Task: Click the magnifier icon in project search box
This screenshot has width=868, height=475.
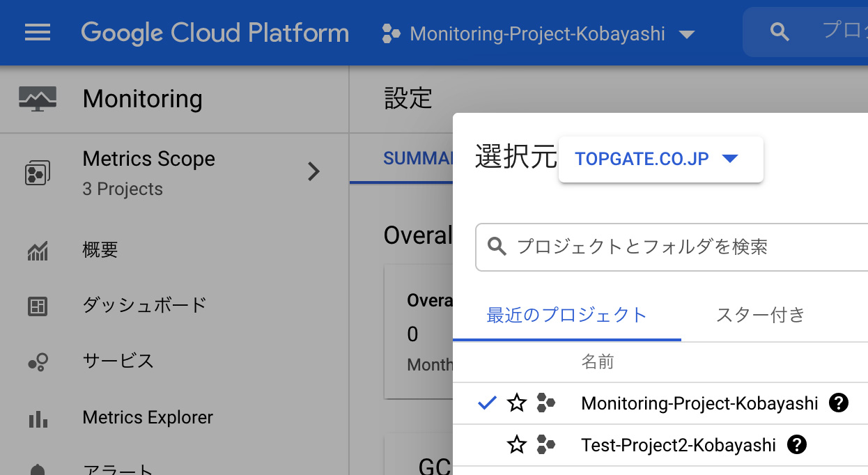Action: (x=497, y=247)
